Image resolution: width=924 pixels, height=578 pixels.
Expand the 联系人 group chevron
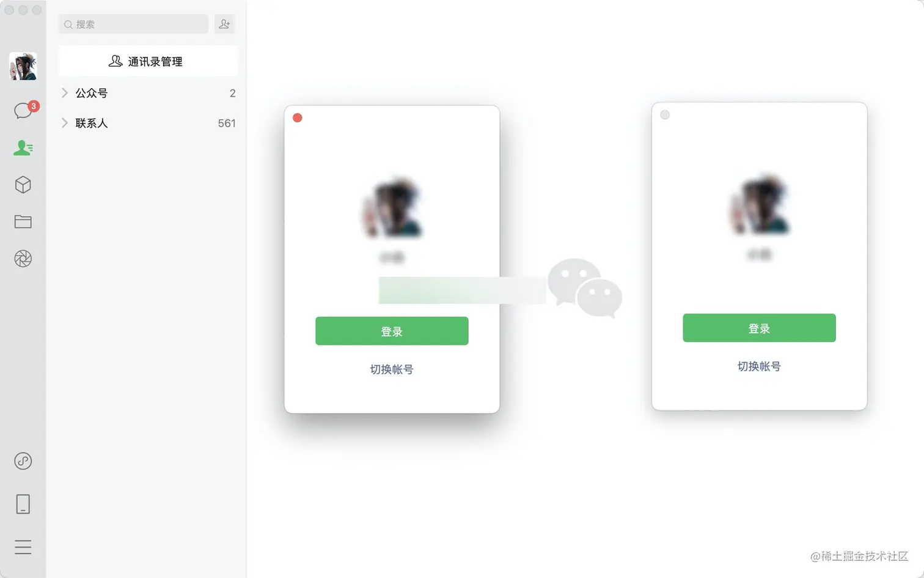tap(65, 123)
